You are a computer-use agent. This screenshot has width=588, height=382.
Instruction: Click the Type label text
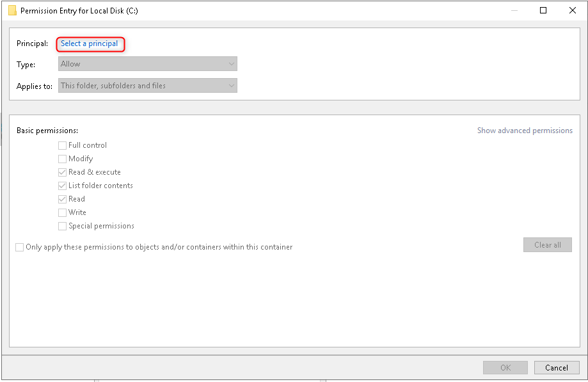click(26, 65)
